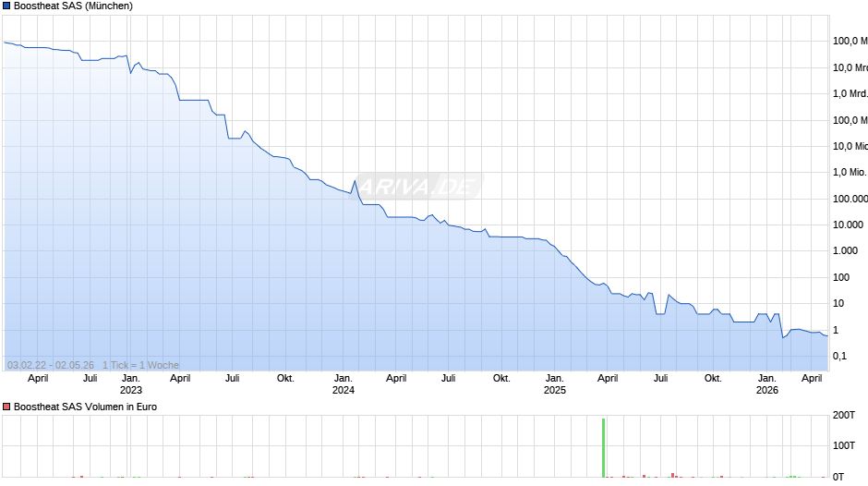Click the '200T' volume axis label
The height and width of the screenshot is (486, 868).
(844, 415)
